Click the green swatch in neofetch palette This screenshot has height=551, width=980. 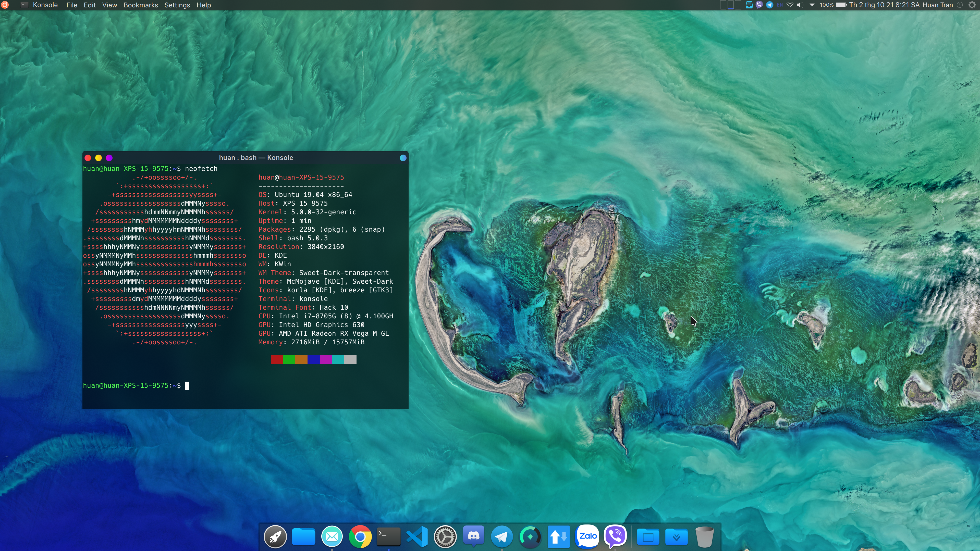pos(289,359)
